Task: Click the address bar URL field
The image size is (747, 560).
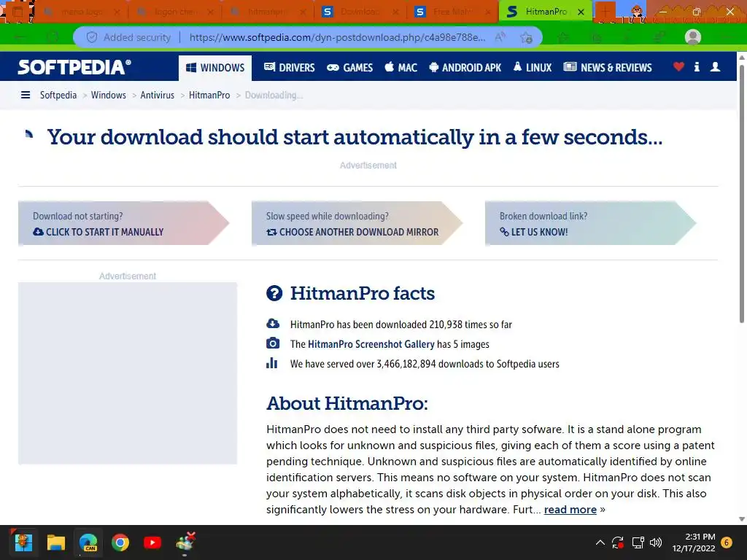Action: (x=337, y=37)
